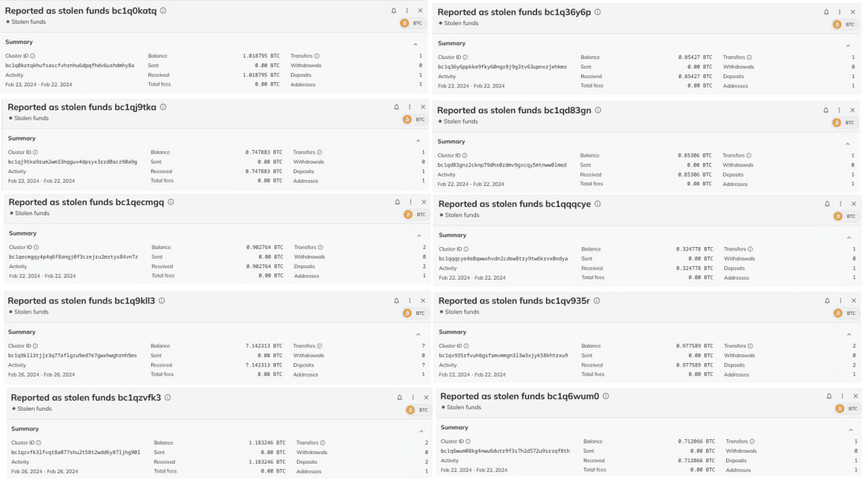Click info icon beside bc1qv935r title
The width and height of the screenshot is (868, 486).
click(x=597, y=301)
